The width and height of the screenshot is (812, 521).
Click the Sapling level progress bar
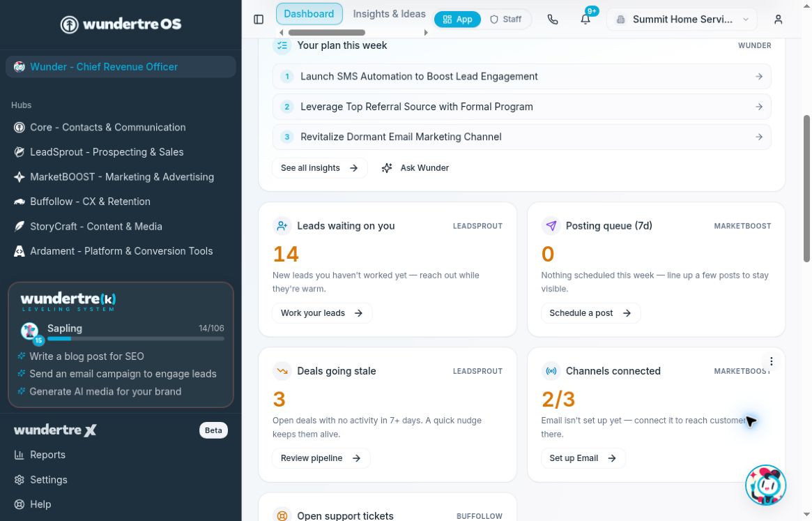pos(136,339)
